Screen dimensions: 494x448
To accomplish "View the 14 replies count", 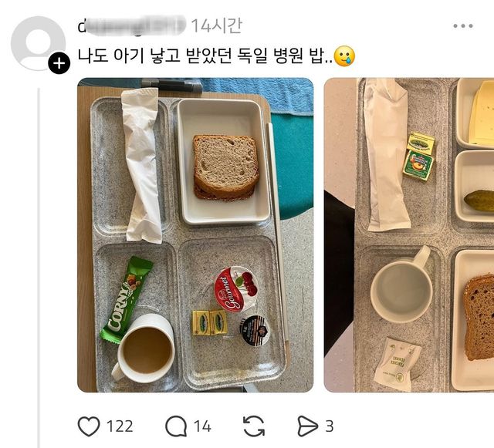I will pyautogui.click(x=202, y=426).
